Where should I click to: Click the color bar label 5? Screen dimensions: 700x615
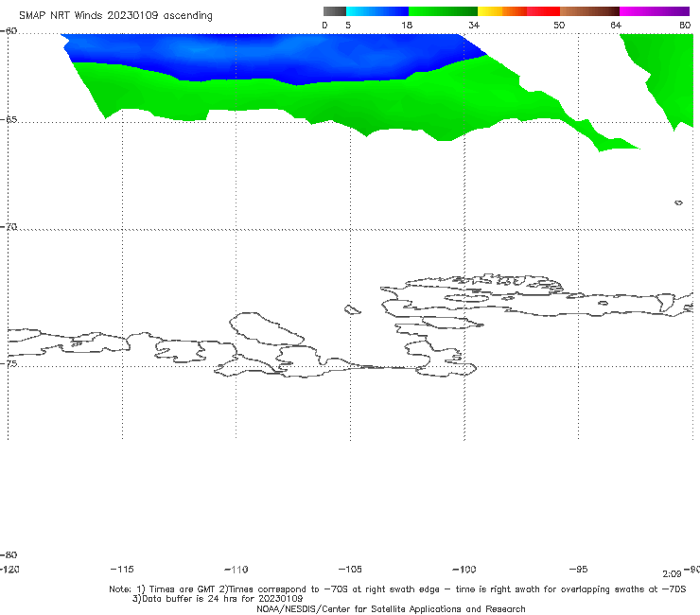click(x=348, y=25)
